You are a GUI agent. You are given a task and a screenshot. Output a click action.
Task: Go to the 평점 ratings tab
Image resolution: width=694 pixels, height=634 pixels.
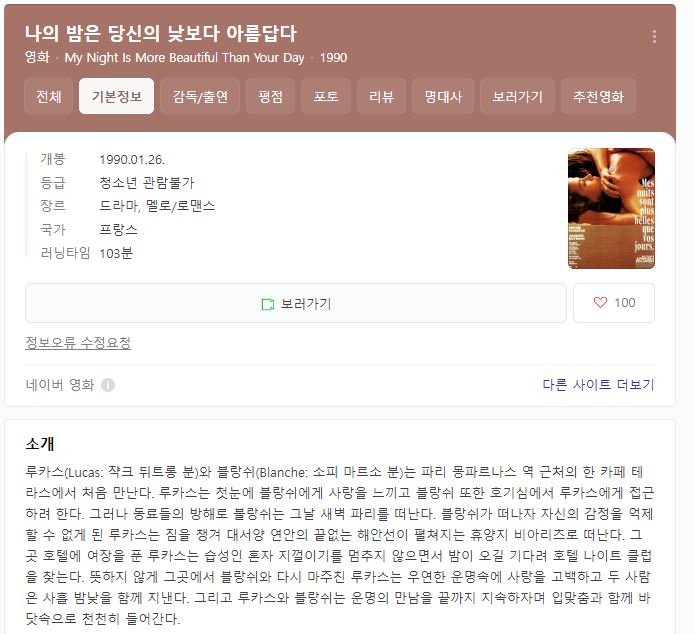[x=270, y=96]
